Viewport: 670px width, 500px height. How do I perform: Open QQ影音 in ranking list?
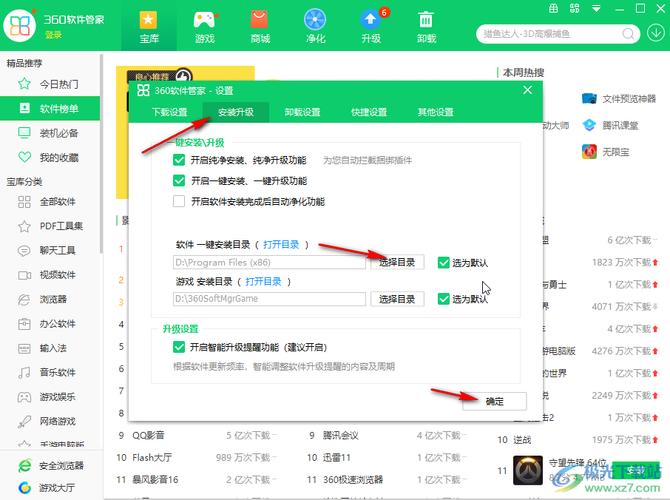pyautogui.click(x=148, y=435)
